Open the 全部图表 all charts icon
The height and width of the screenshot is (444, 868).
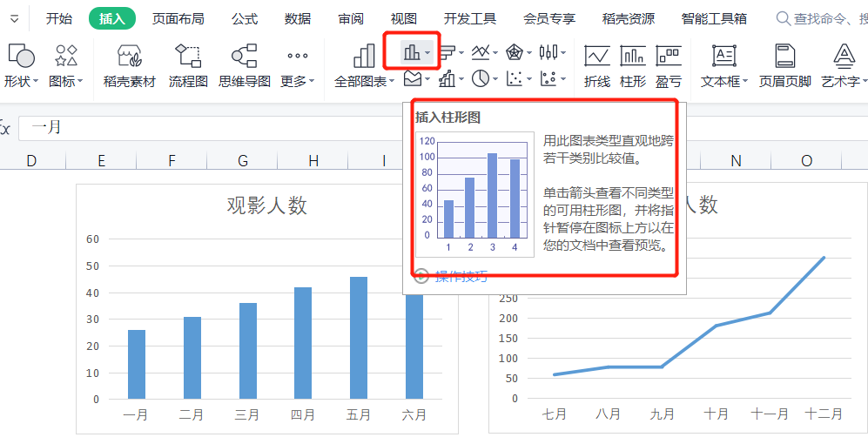coord(364,56)
